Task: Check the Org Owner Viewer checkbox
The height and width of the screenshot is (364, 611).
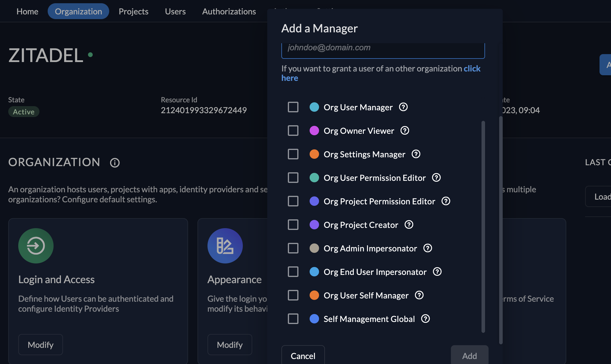Action: pyautogui.click(x=293, y=131)
